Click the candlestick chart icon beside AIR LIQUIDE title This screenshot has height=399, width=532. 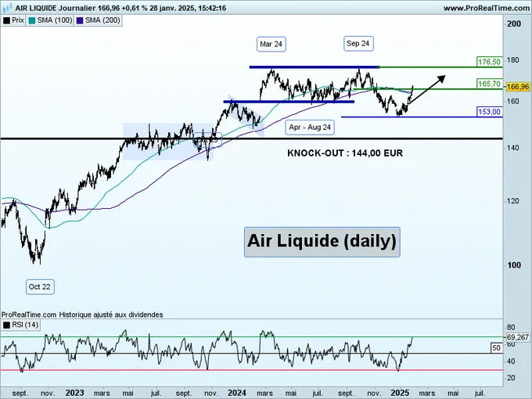(x=7, y=7)
